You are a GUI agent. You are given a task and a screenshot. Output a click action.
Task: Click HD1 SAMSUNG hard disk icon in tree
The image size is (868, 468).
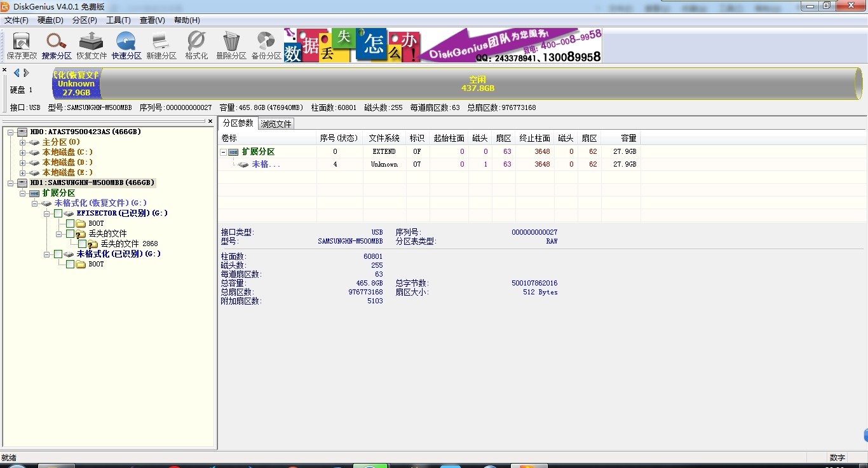click(x=22, y=183)
